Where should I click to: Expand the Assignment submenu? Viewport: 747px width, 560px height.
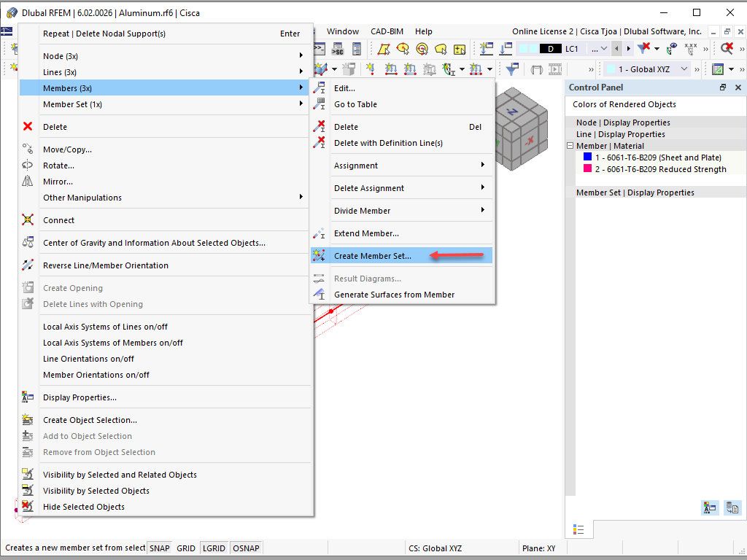402,166
